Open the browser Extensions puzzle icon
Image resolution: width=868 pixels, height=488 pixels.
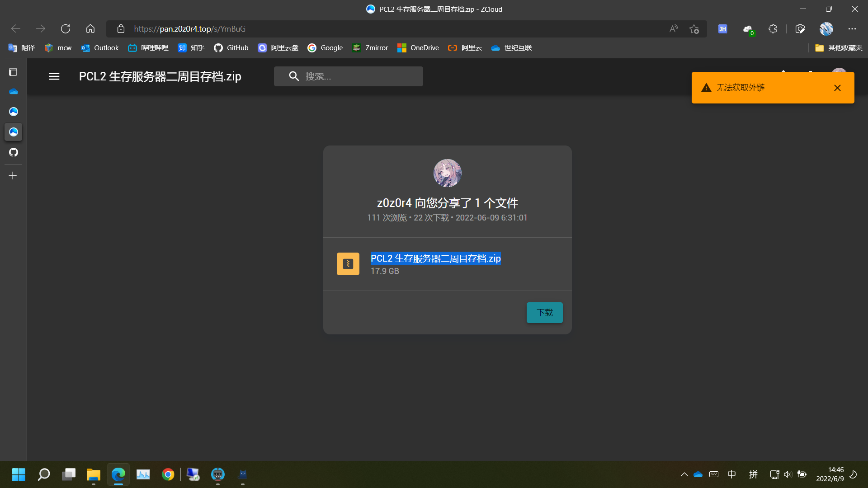click(x=773, y=28)
